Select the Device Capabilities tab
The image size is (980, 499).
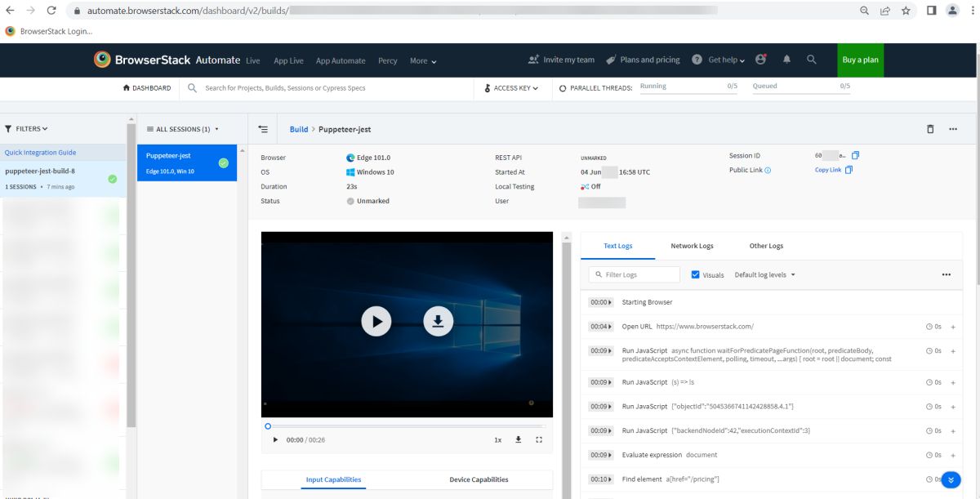(479, 479)
